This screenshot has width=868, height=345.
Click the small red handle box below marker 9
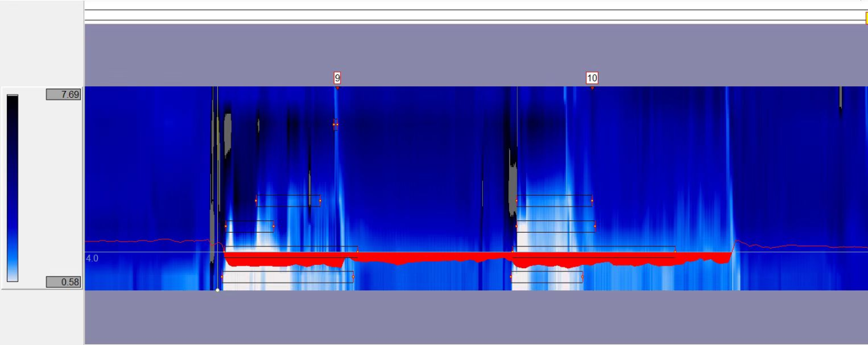click(336, 125)
